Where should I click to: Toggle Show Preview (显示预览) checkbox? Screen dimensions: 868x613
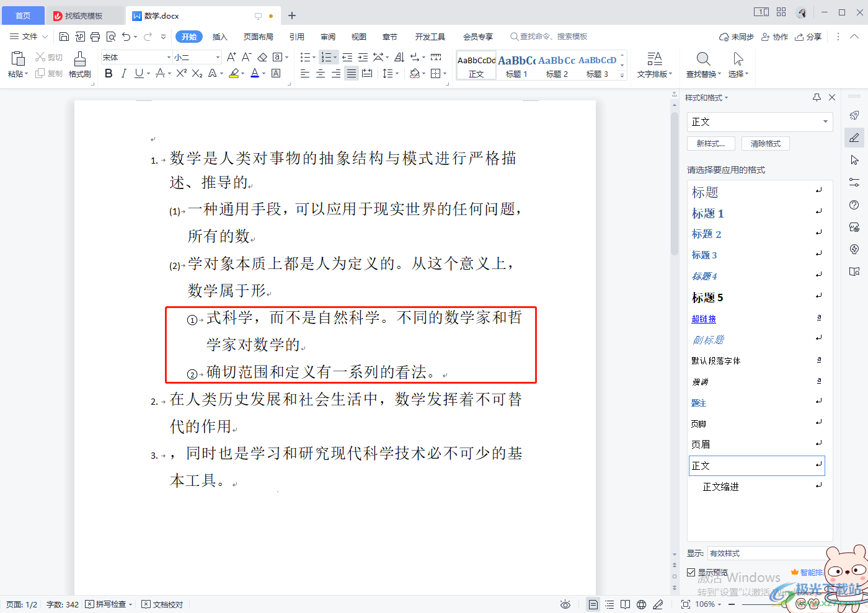[x=691, y=573]
